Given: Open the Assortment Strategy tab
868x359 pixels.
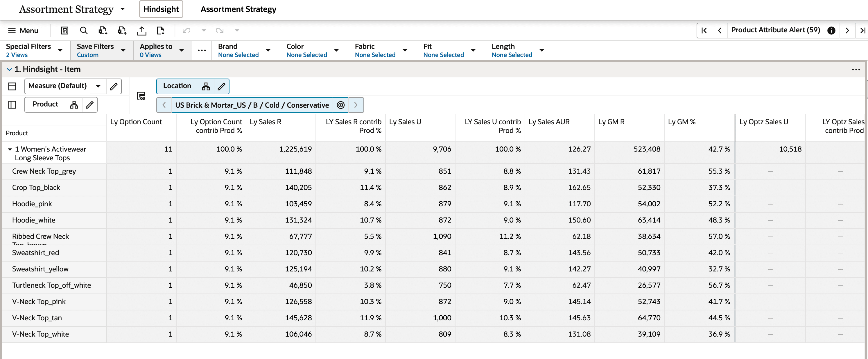Looking at the screenshot, I should (x=238, y=9).
